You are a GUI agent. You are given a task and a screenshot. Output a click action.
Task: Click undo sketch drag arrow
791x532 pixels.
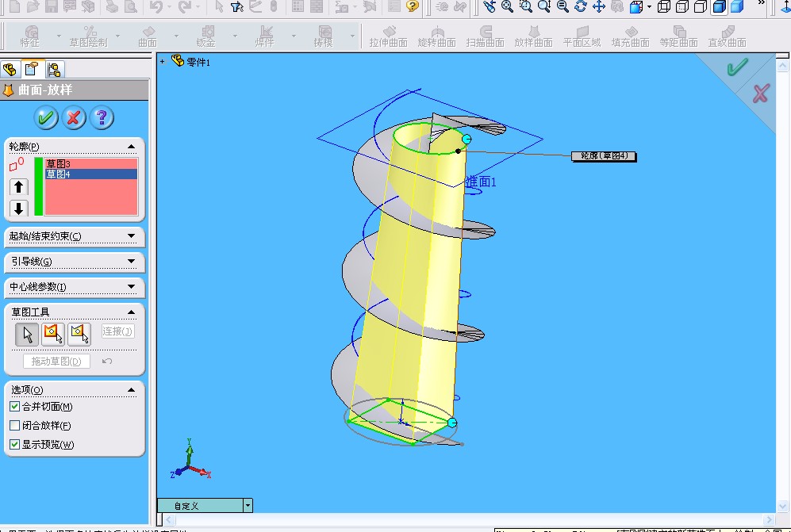(x=107, y=361)
